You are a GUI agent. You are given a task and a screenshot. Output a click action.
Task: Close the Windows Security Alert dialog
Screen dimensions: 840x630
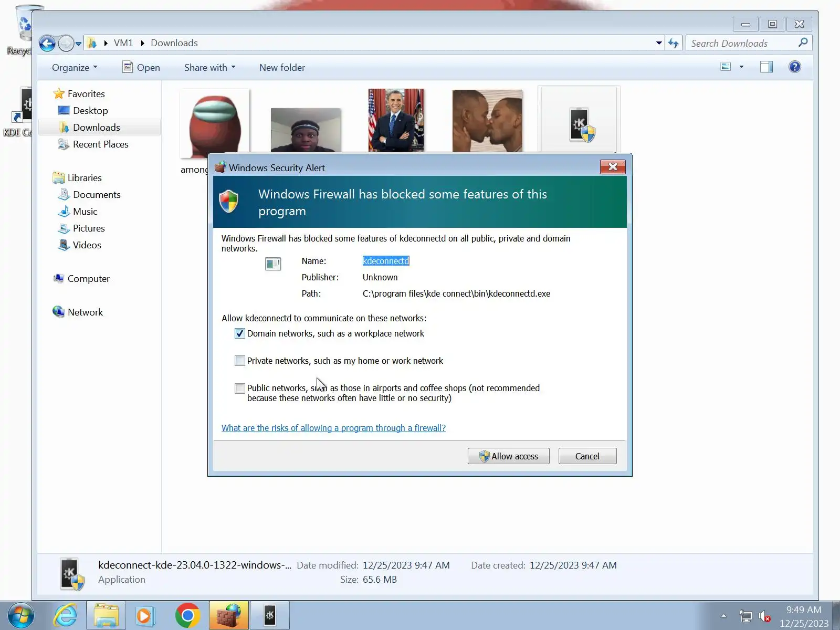613,167
